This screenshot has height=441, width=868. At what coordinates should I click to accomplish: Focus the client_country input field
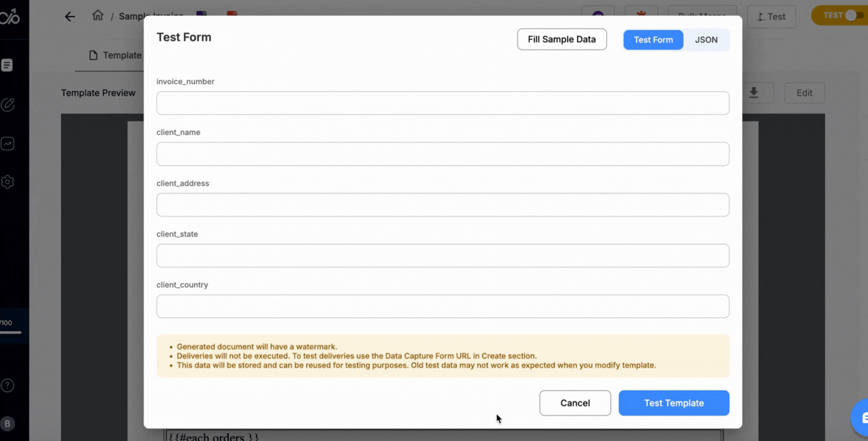pos(443,306)
